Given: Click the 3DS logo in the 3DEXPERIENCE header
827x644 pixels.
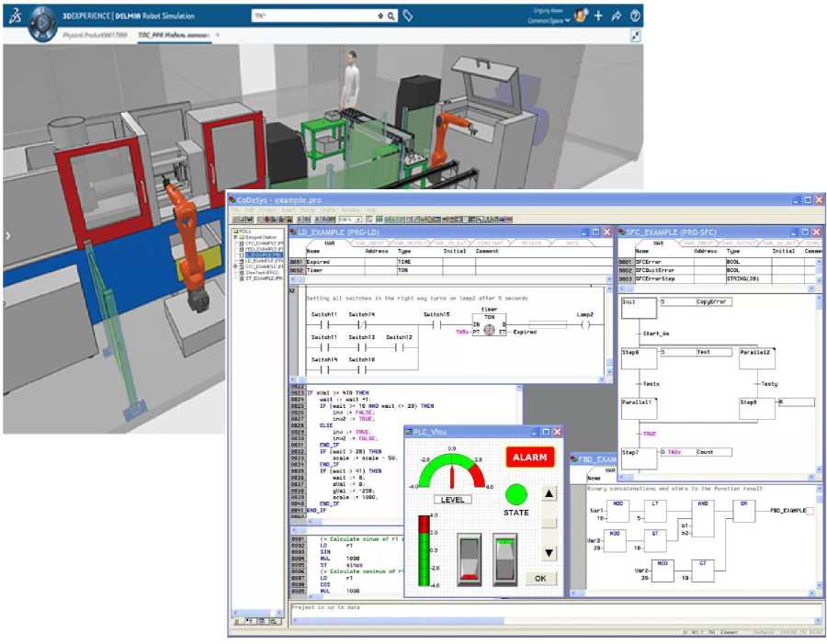Looking at the screenshot, I should coord(15,16).
